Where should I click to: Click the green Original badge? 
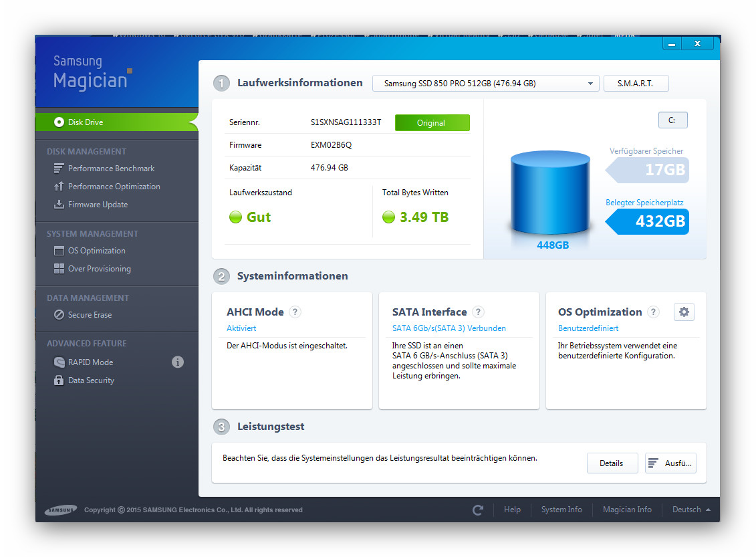[432, 123]
